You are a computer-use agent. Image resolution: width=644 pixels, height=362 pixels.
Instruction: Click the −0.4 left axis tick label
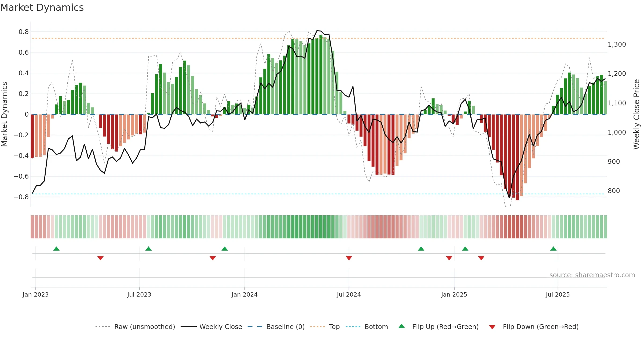21,156
